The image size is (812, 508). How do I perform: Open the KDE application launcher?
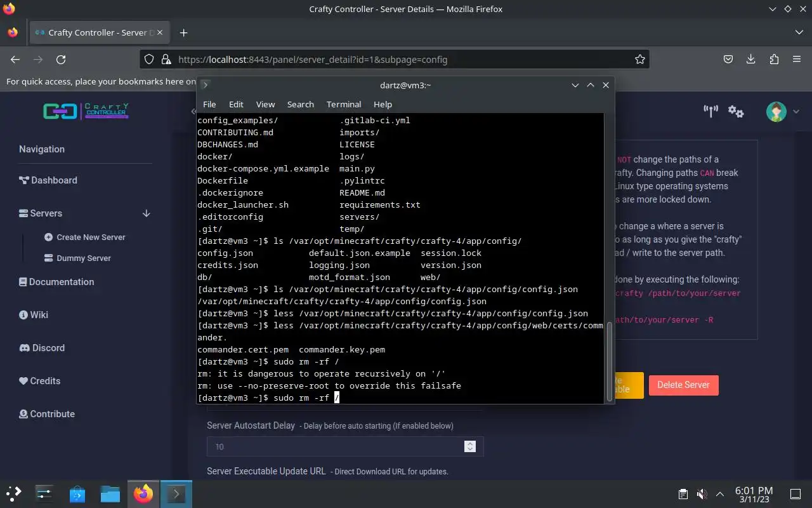13,493
